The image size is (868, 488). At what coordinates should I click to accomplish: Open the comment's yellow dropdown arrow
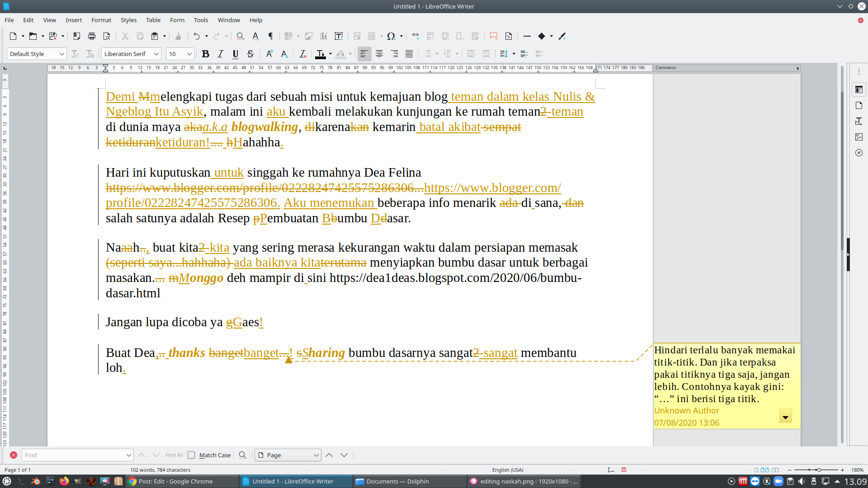pos(785,417)
